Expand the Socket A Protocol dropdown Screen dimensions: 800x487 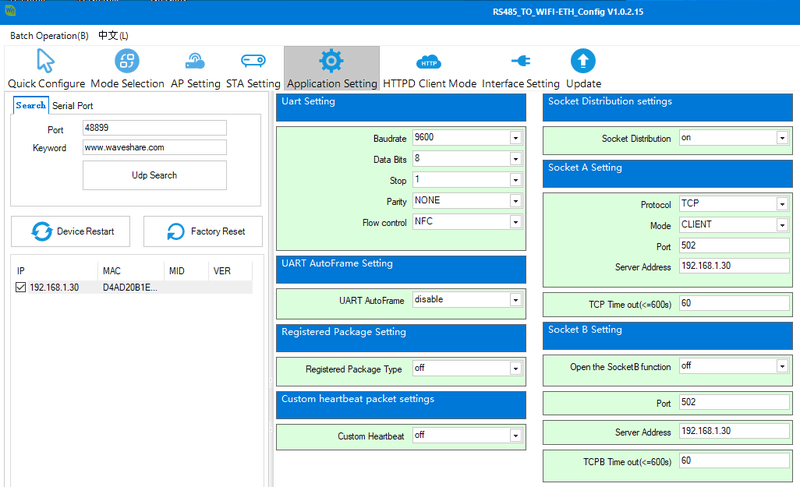(781, 204)
